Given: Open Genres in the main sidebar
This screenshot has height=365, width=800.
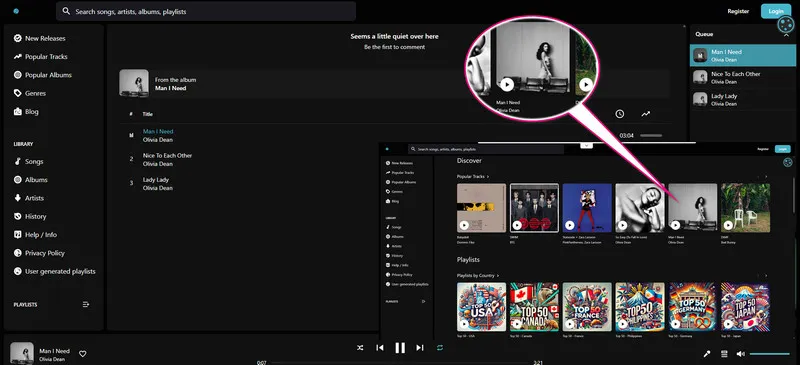Looking at the screenshot, I should coord(30,93).
